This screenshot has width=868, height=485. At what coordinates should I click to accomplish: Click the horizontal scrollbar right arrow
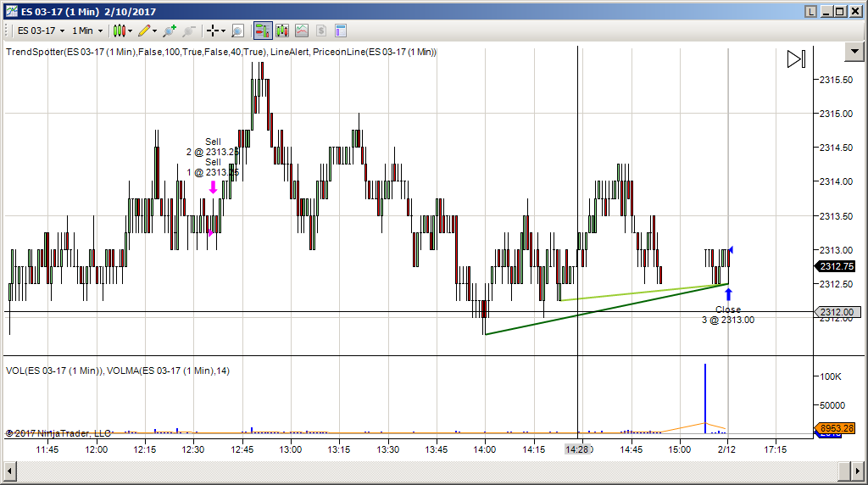(858, 471)
